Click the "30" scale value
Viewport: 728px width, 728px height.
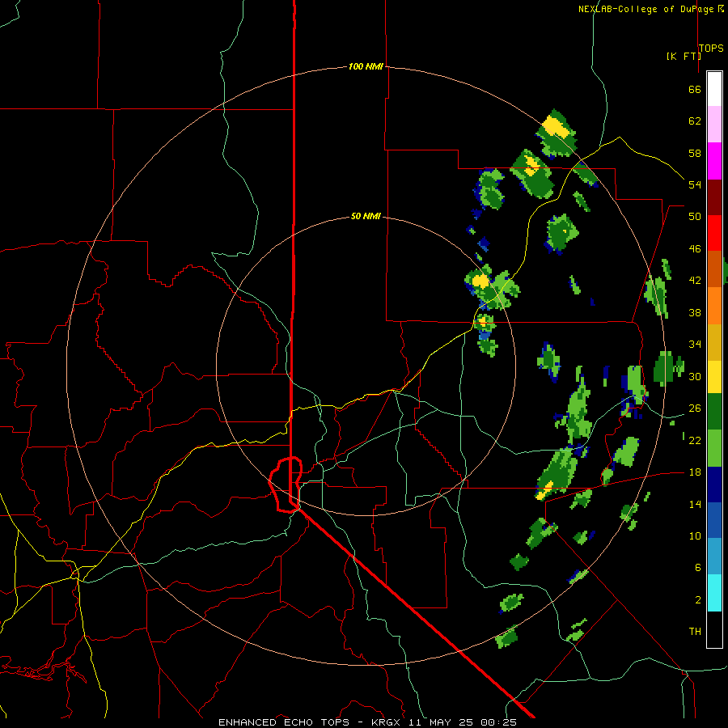(x=695, y=376)
